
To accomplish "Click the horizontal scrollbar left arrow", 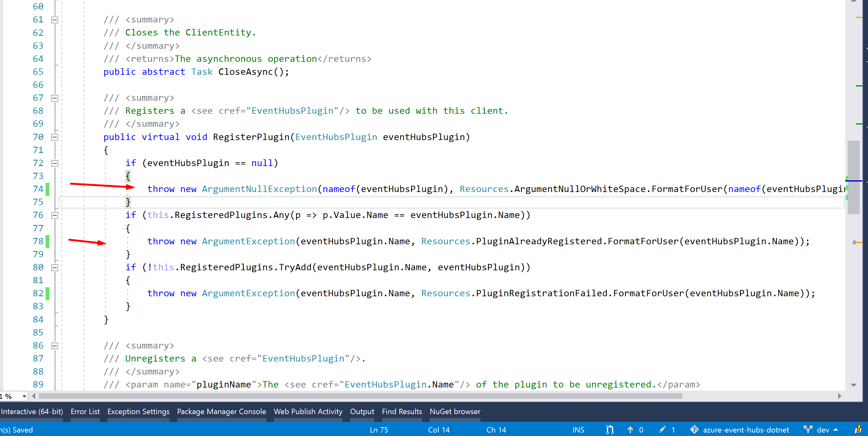I will coord(34,396).
